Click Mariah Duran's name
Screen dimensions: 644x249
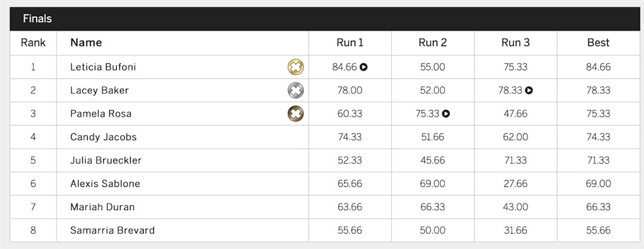click(103, 207)
